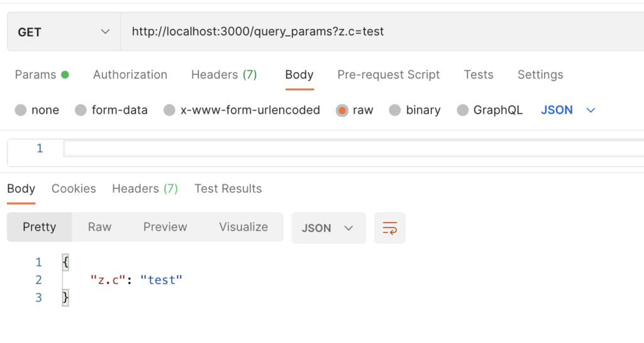The height and width of the screenshot is (343, 644).
Task: Choose x-www-form-urlencoded body option
Action: point(169,110)
